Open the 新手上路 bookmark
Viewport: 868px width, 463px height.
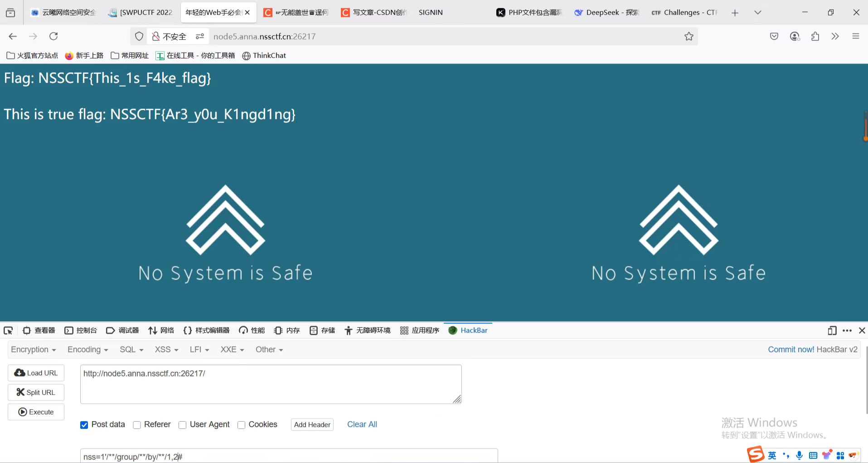click(x=84, y=55)
